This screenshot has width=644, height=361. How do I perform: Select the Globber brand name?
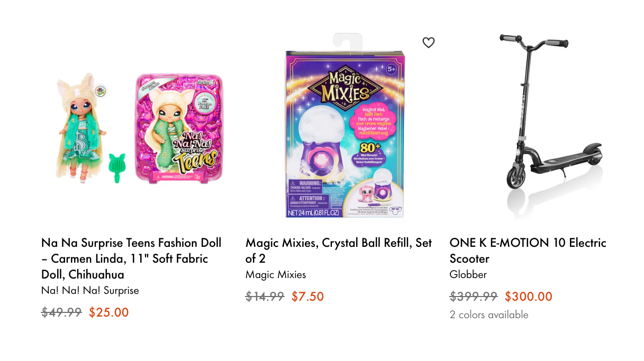pyautogui.click(x=468, y=274)
